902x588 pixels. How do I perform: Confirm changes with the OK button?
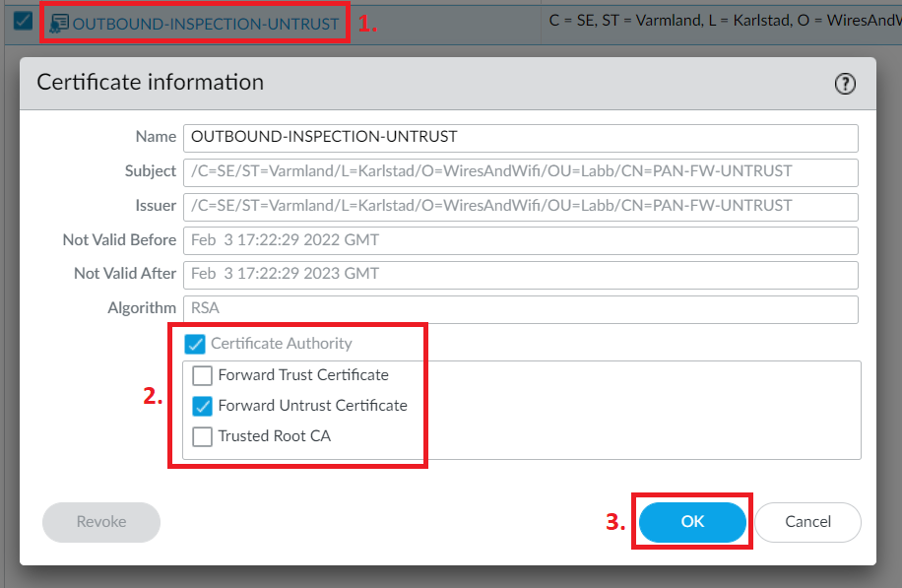692,522
